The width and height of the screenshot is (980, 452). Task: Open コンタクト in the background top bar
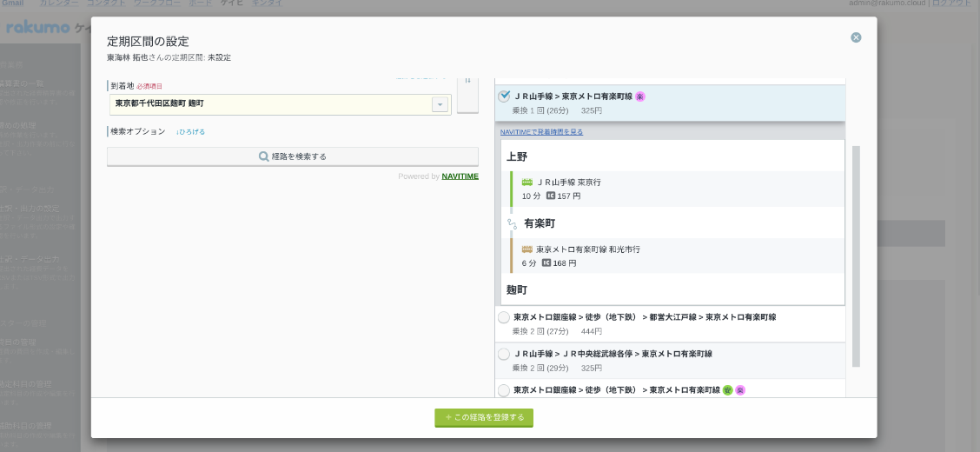tap(106, 3)
